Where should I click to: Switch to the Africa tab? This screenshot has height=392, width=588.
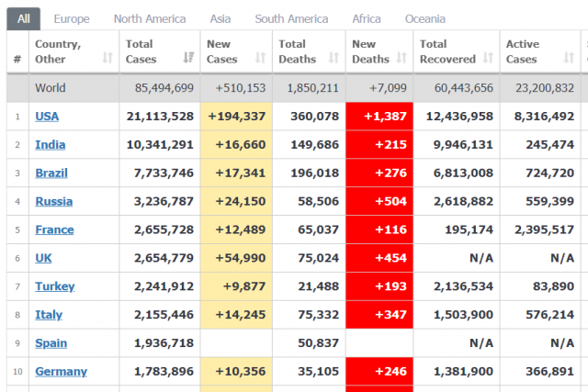point(367,18)
